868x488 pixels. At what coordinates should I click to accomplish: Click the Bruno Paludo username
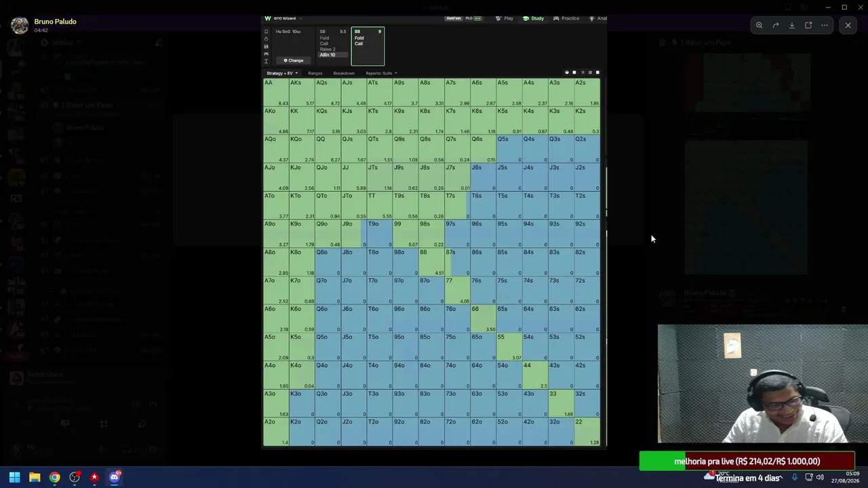coord(55,22)
